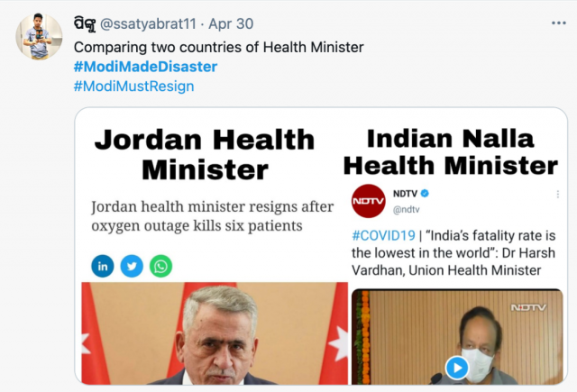
Task: Open the three-dot more options menu
Action: pos(559,23)
